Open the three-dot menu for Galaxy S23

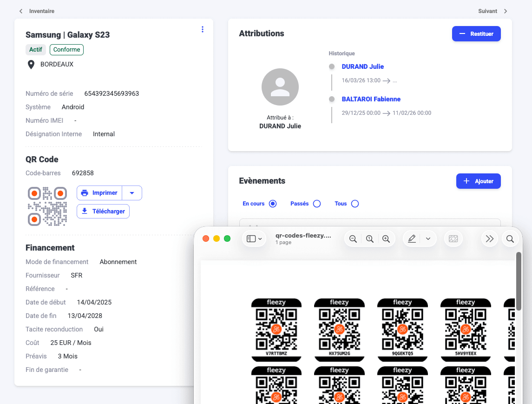[x=203, y=30]
